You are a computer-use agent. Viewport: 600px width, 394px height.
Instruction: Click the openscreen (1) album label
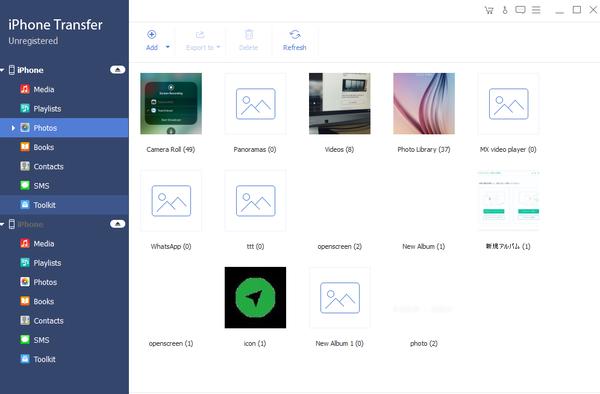pyautogui.click(x=171, y=344)
